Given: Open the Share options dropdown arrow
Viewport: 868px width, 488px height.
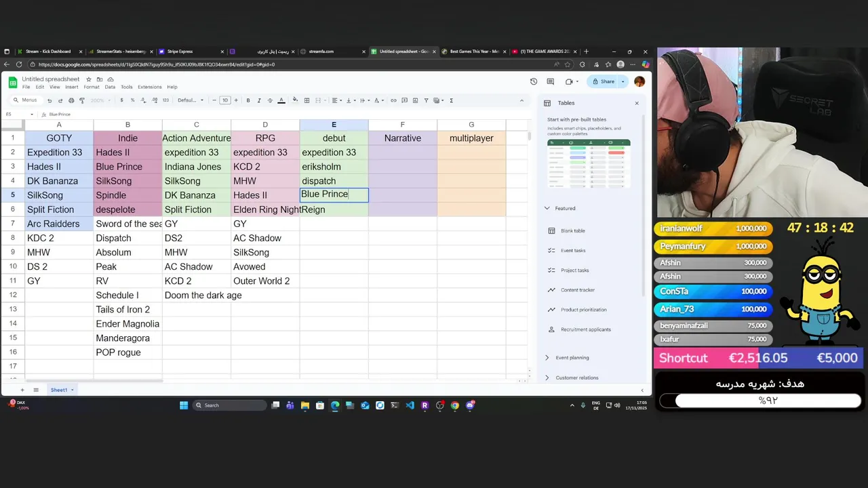Looking at the screenshot, I should pos(623,81).
